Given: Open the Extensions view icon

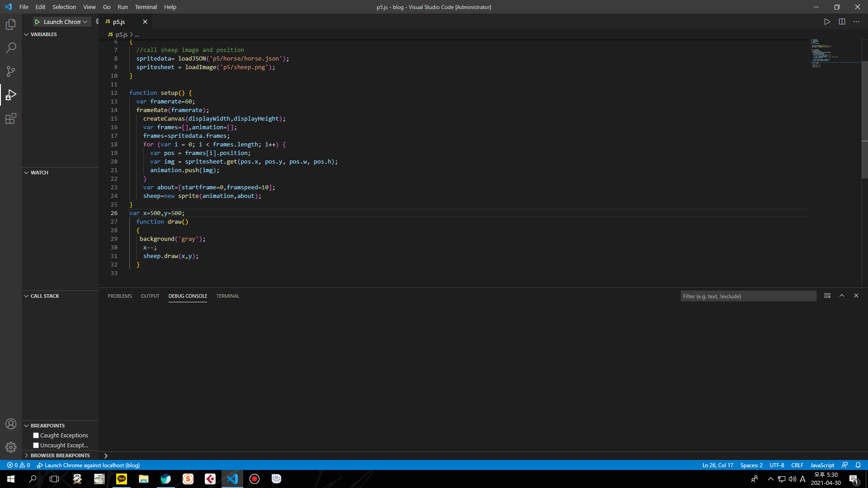Looking at the screenshot, I should coord(11,119).
